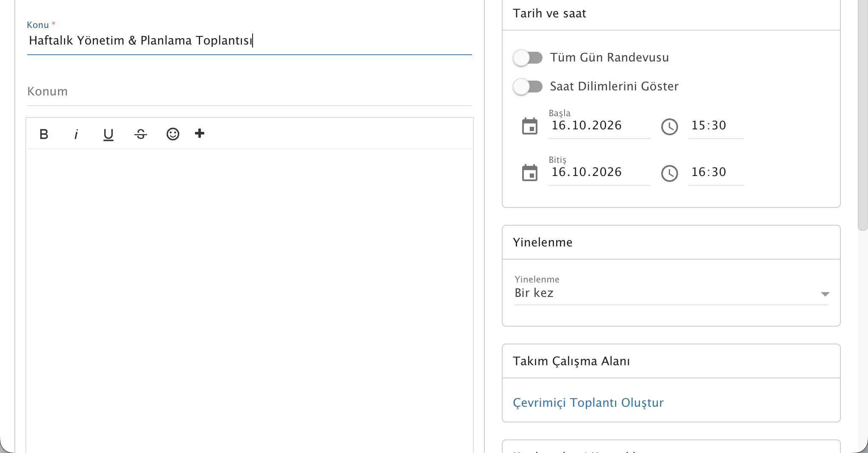The image size is (868, 453).
Task: Open the clock picker for end time
Action: coord(670,173)
